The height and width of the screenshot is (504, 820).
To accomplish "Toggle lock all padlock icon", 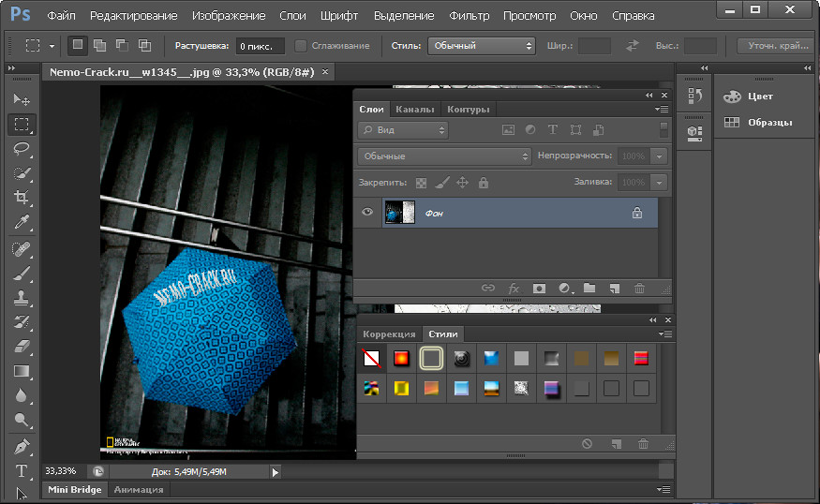I will [484, 183].
